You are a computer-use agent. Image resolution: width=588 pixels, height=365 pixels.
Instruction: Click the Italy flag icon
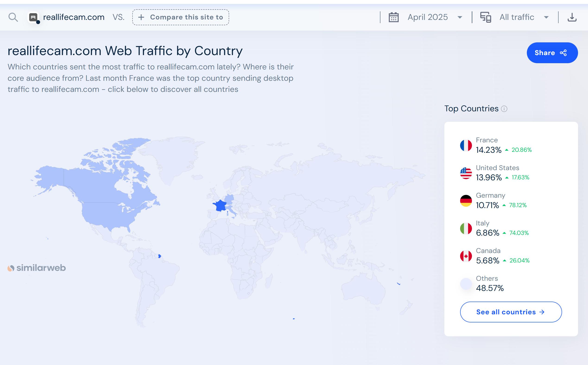tap(466, 229)
